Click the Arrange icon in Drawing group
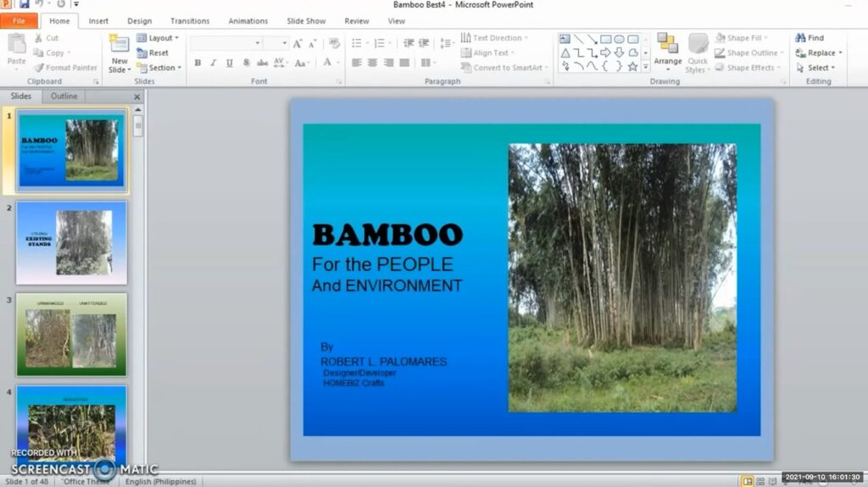 667,44
